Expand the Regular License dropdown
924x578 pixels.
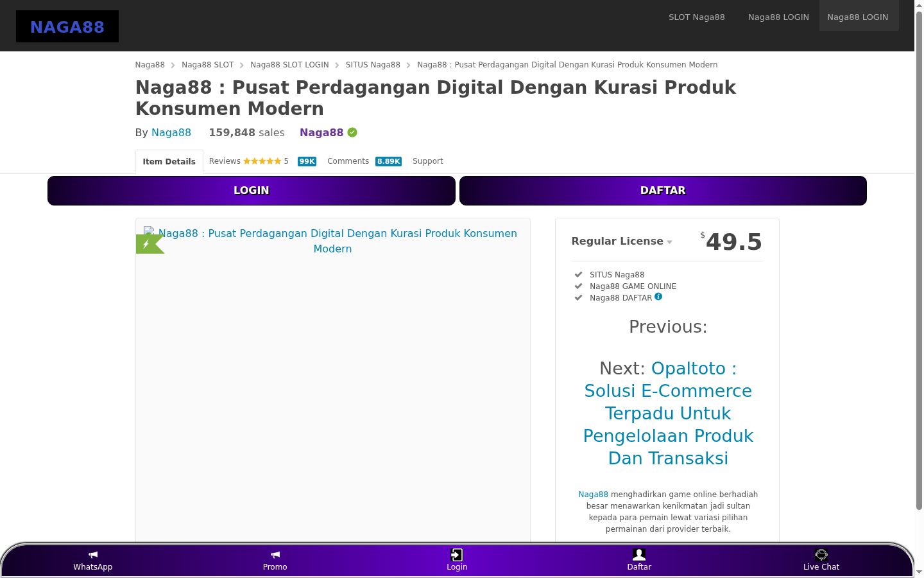click(622, 241)
